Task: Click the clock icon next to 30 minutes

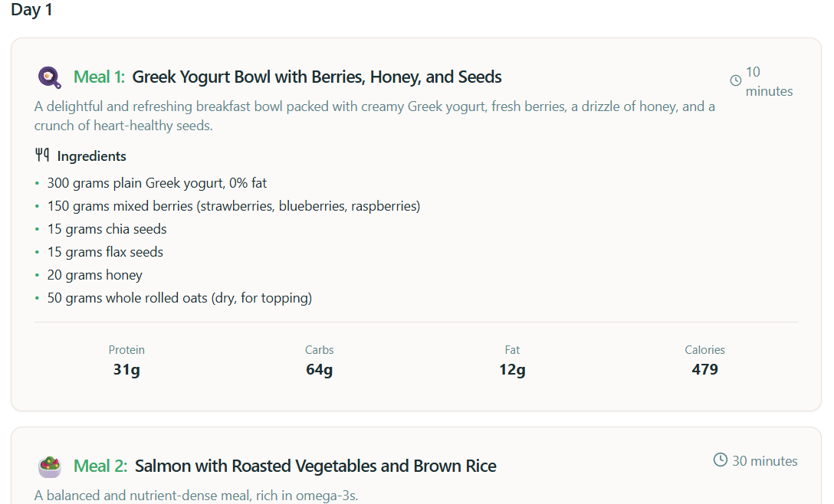Action: pyautogui.click(x=721, y=460)
